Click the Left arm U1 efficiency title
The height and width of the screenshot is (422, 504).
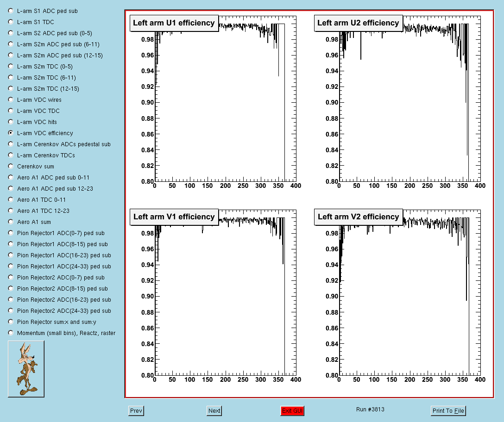click(x=174, y=23)
